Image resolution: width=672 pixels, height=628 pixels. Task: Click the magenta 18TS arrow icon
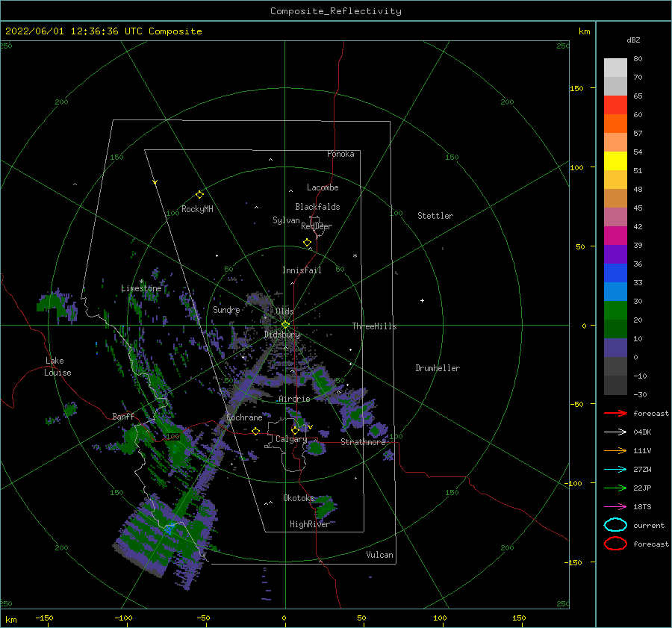click(615, 507)
